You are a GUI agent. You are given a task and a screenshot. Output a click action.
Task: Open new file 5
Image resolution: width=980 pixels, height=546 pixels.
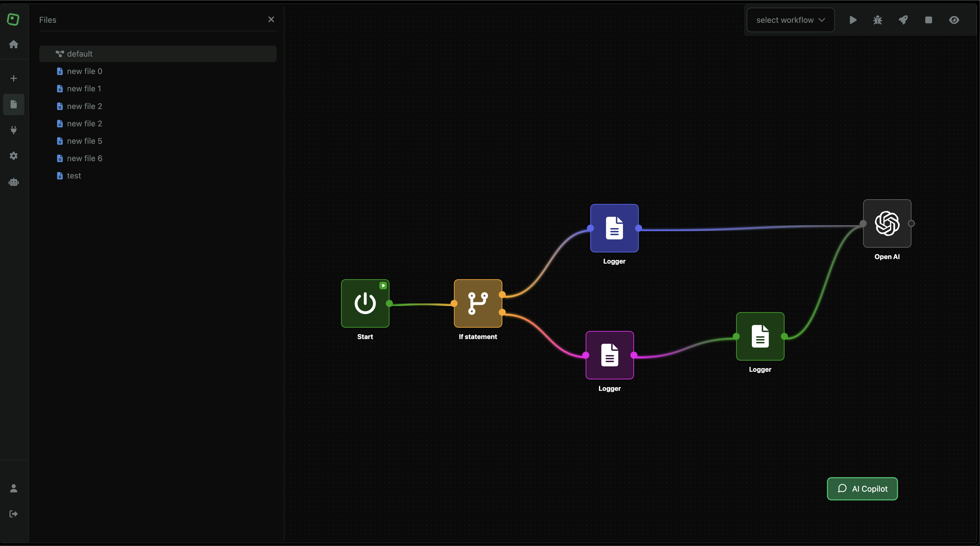[158, 141]
